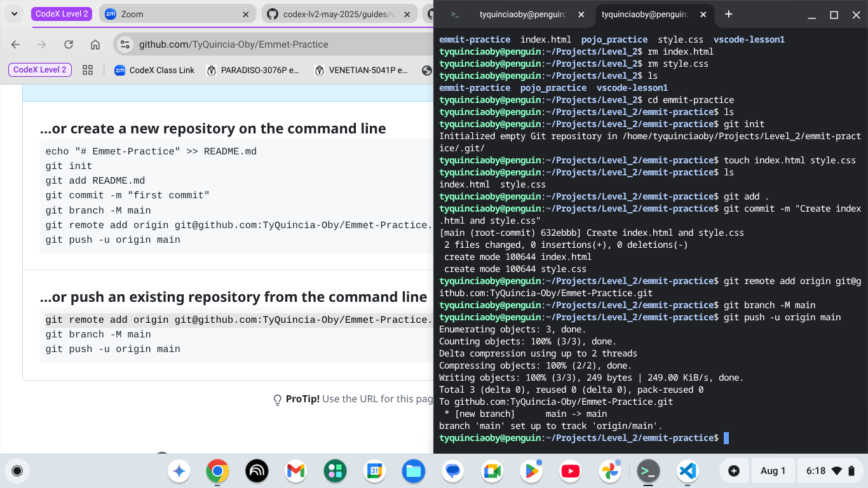This screenshot has width=868, height=488.
Task: Select the "…or create a new repository" heading
Action: pyautogui.click(x=213, y=128)
